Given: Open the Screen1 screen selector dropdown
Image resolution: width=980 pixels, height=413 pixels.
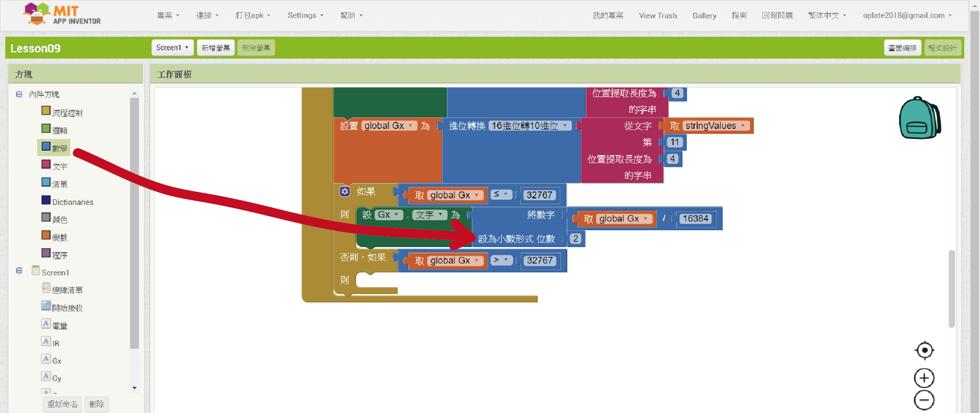Looking at the screenshot, I should (172, 48).
